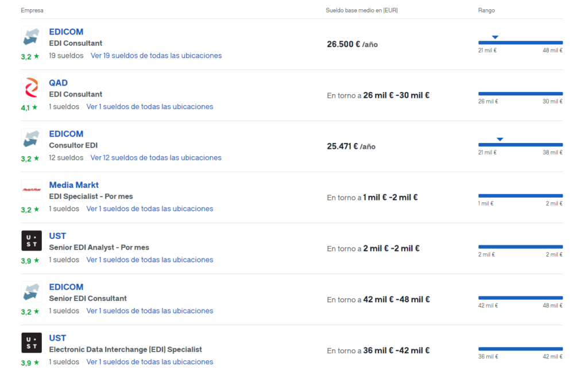The height and width of the screenshot is (374, 588).
Task: Click the 26 mil–30 mil € range bar
Action: (x=520, y=94)
